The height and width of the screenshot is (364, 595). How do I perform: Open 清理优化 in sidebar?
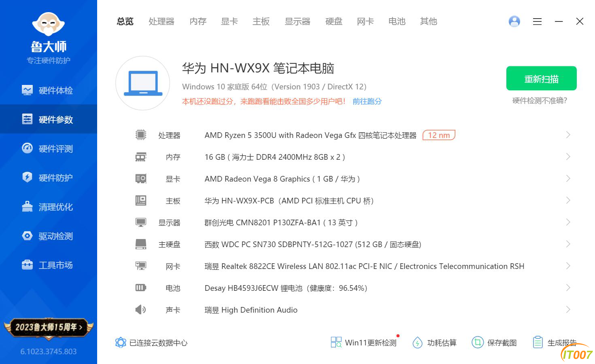[49, 207]
